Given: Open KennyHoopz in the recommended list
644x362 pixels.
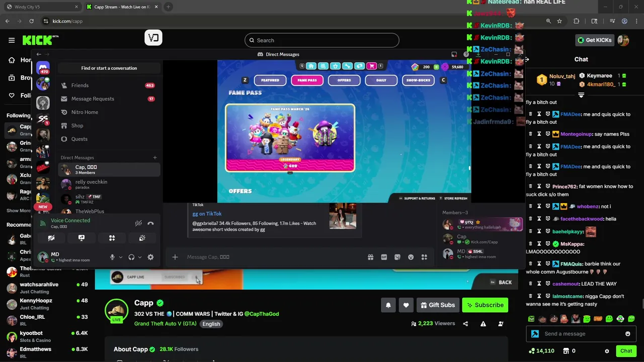Looking at the screenshot, I should (47, 304).
